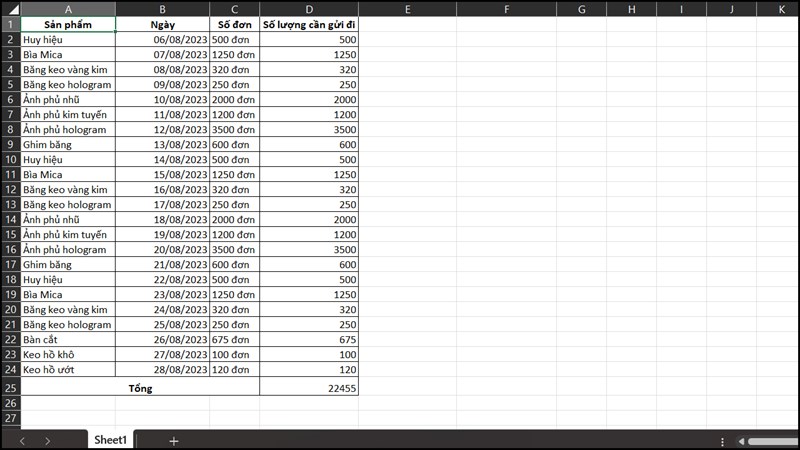
Task: Select the value 675 in column D
Action: point(309,339)
